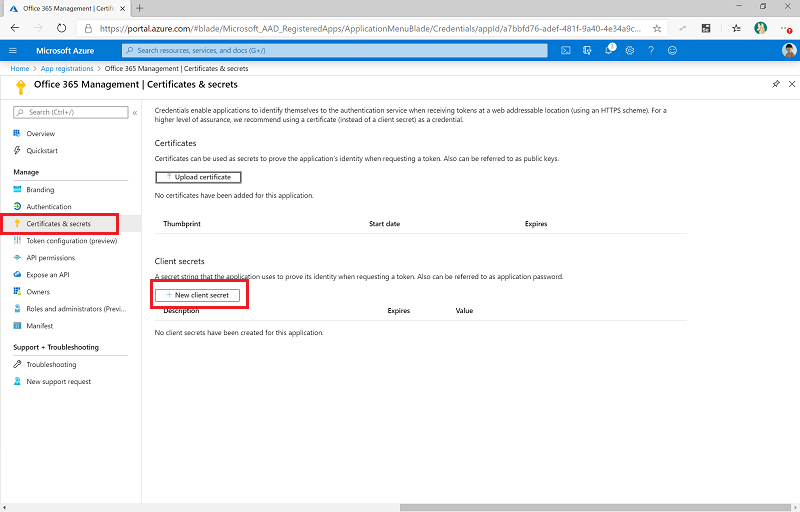
Task: Collapse the left menu with the double chevron
Action: pos(135,113)
